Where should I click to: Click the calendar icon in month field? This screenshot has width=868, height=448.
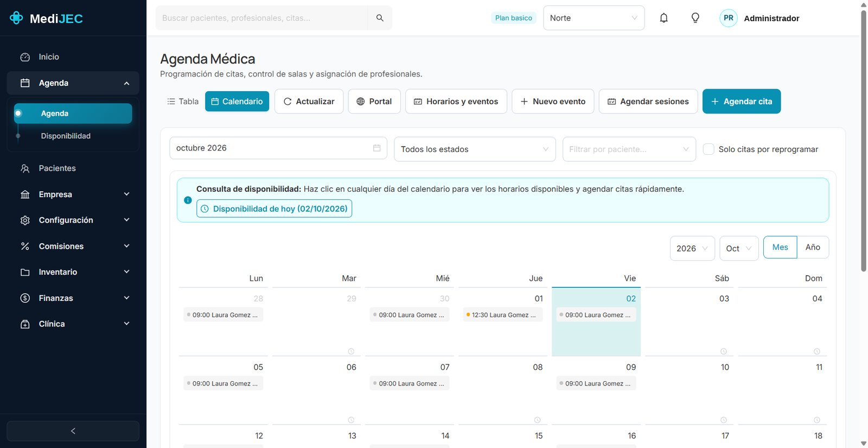(x=377, y=148)
